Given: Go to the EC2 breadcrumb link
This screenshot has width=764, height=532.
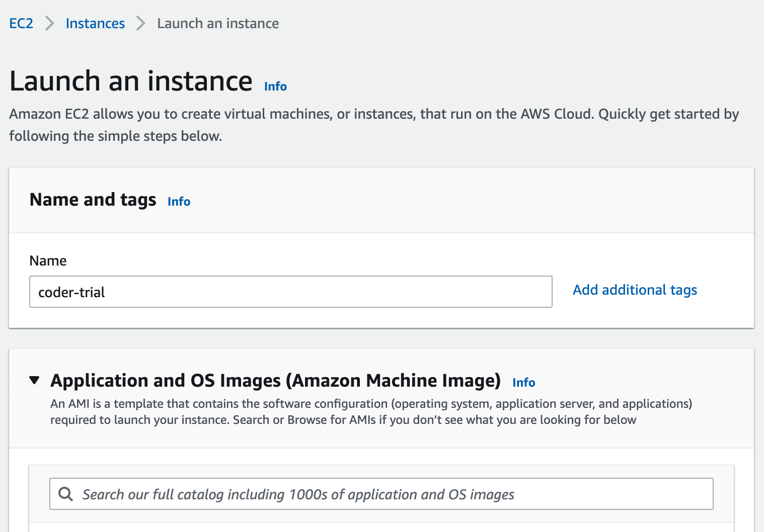Looking at the screenshot, I should pyautogui.click(x=21, y=24).
